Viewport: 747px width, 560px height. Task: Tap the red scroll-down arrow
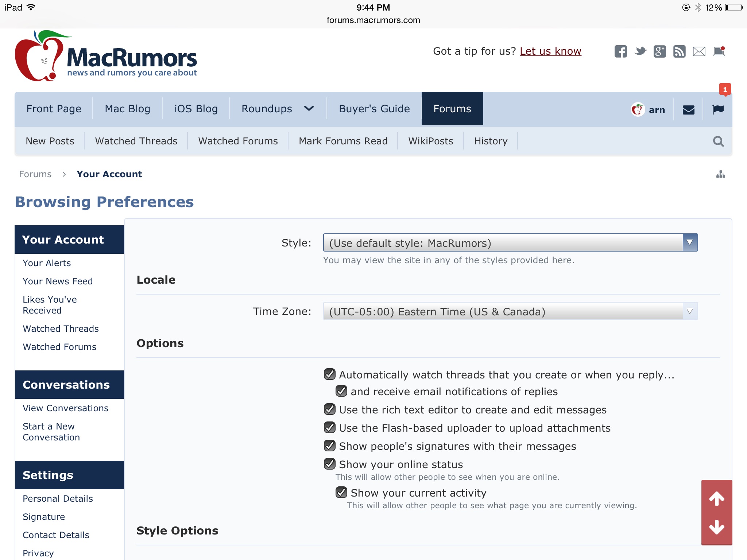pyautogui.click(x=717, y=527)
